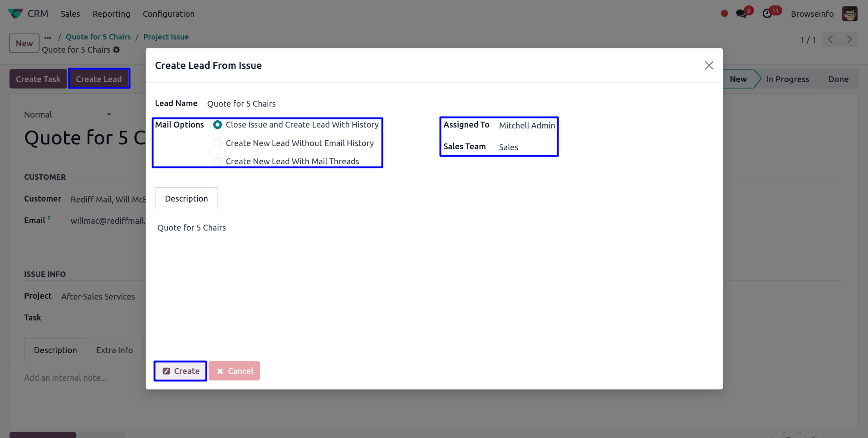The width and height of the screenshot is (868, 438).
Task: Set stage to Done
Action: [838, 79]
